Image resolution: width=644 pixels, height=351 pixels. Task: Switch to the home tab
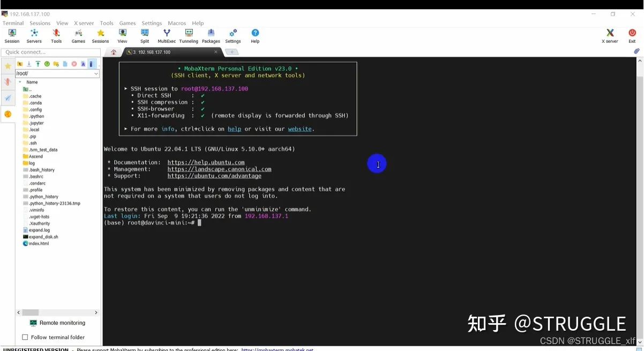pyautogui.click(x=113, y=52)
